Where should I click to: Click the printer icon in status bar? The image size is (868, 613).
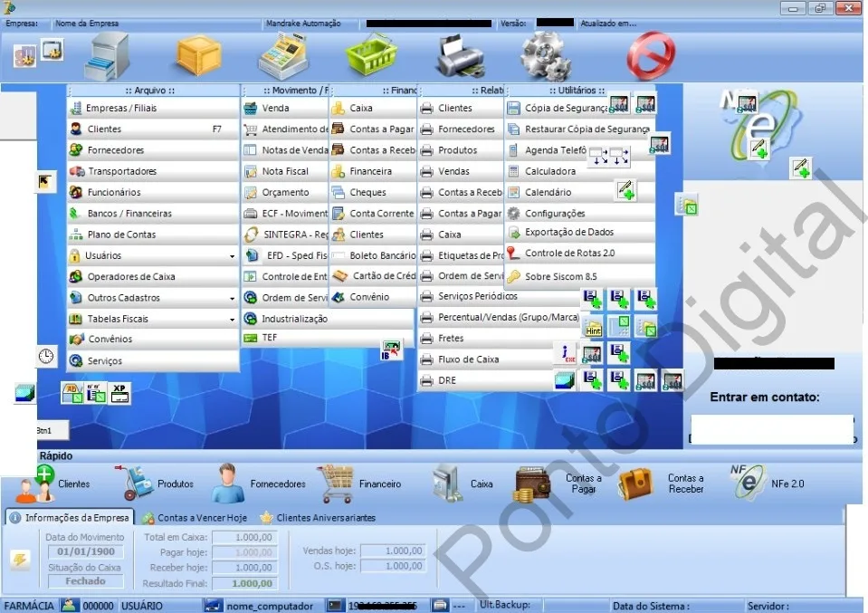pos(440,605)
